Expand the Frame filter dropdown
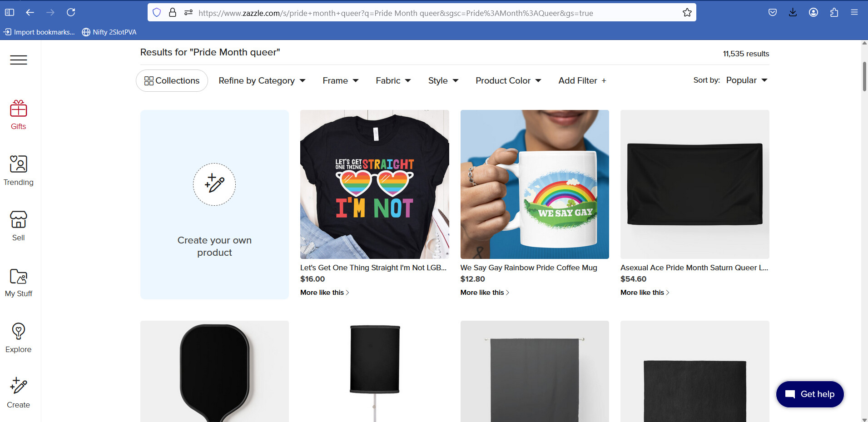This screenshot has height=422, width=868. coord(341,80)
